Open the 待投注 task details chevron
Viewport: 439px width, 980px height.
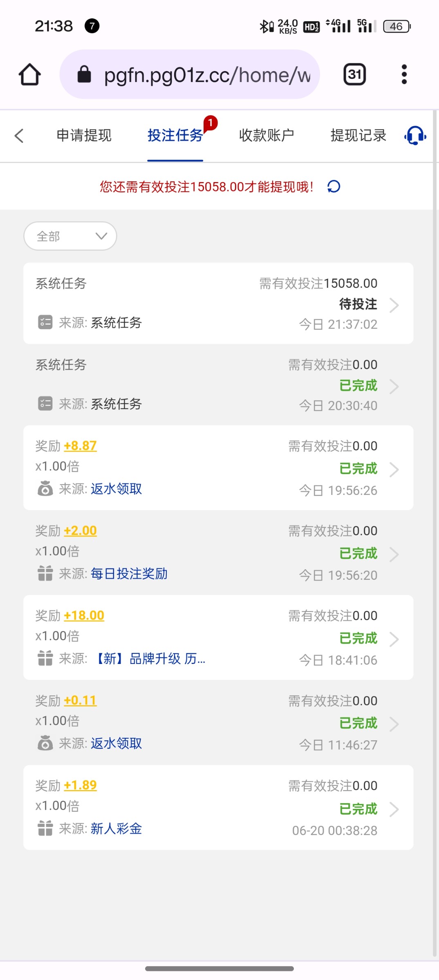[x=394, y=305]
